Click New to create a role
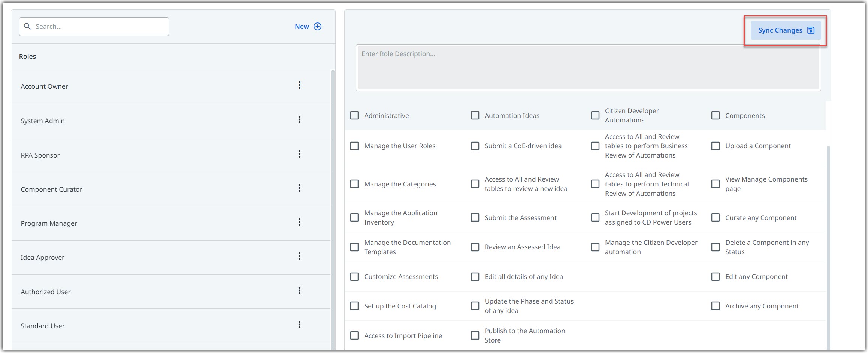Viewport: 868px width, 353px height. pos(302,27)
